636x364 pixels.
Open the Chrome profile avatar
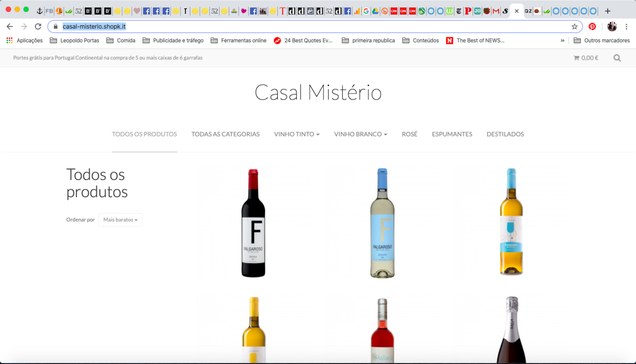pyautogui.click(x=612, y=26)
